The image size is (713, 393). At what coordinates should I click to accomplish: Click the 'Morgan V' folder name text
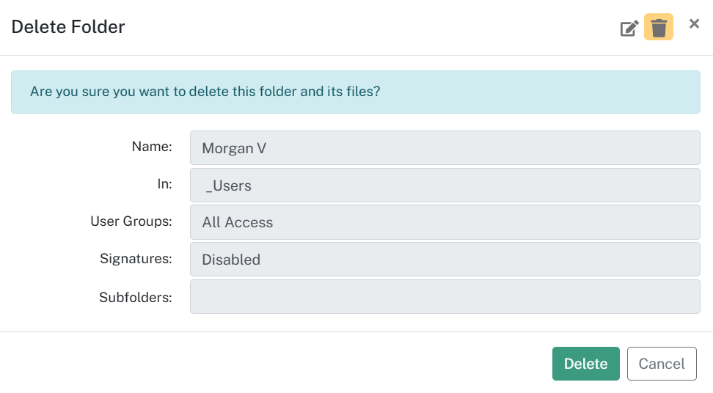coord(234,148)
